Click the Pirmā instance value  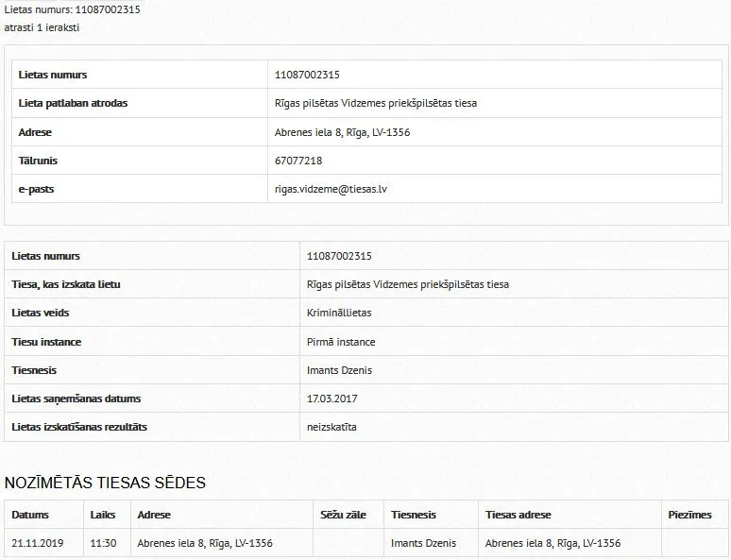(x=341, y=342)
